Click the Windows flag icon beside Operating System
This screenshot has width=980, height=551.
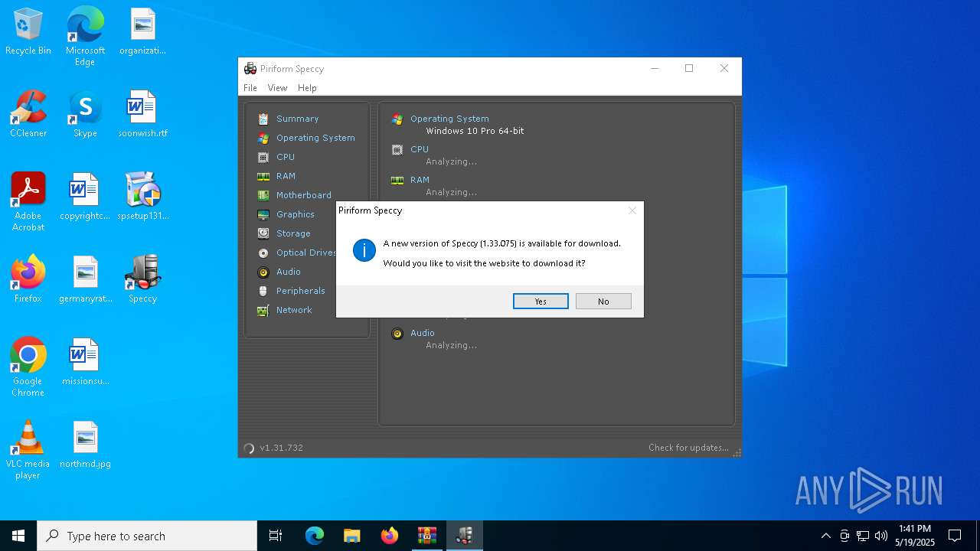pyautogui.click(x=397, y=119)
